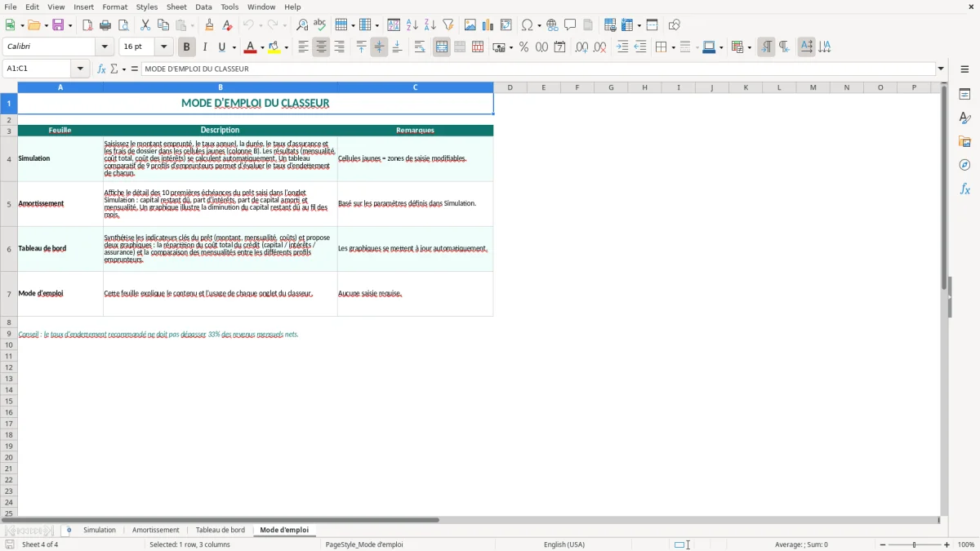Open the sidebar Styles panel

coord(964,118)
